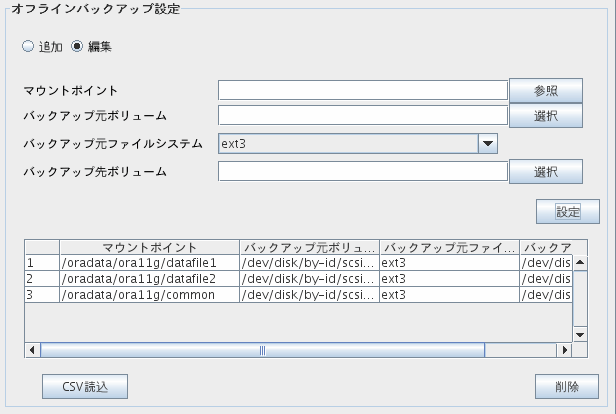Click the 削除 button
This screenshot has height=414, width=616.
click(567, 387)
